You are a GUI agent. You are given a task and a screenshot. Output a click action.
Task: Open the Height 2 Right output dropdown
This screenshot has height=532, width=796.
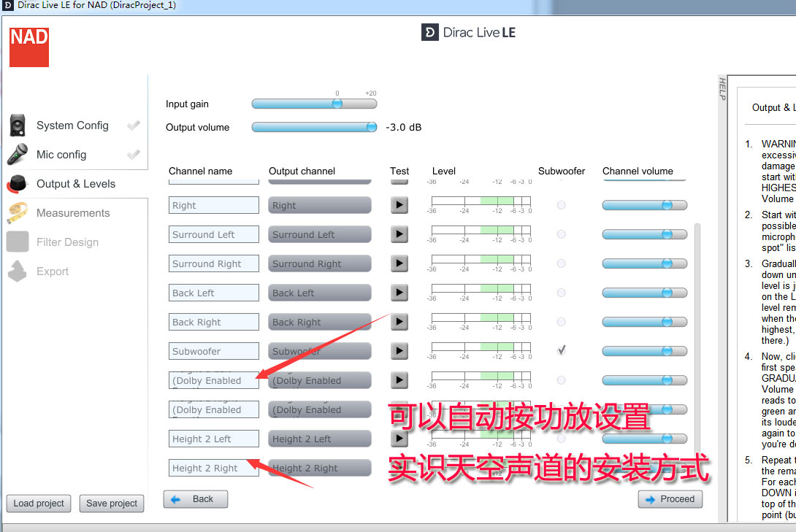pyautogui.click(x=319, y=468)
